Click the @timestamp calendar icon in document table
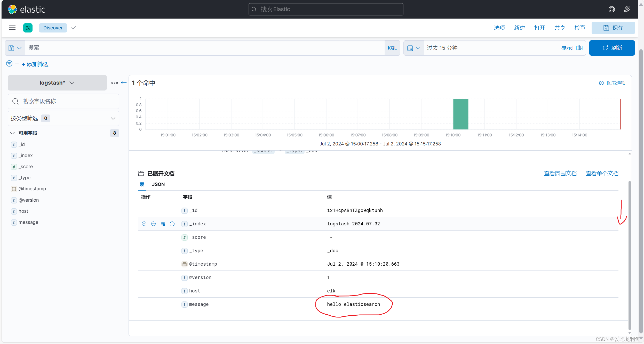644x344 pixels. (184, 264)
